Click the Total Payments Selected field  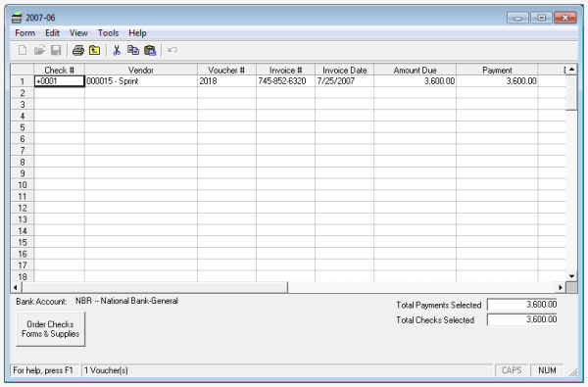coord(522,305)
